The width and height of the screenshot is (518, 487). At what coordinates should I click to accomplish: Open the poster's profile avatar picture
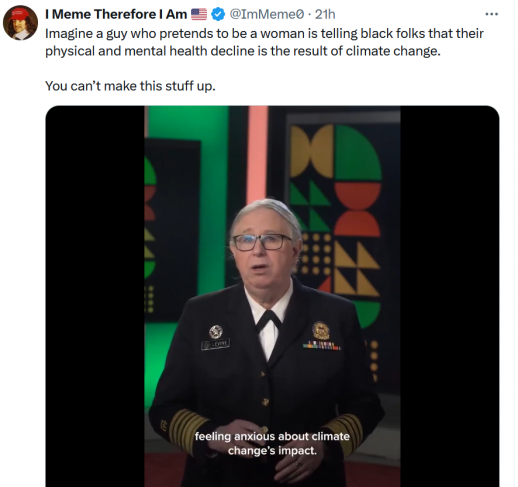(x=20, y=23)
